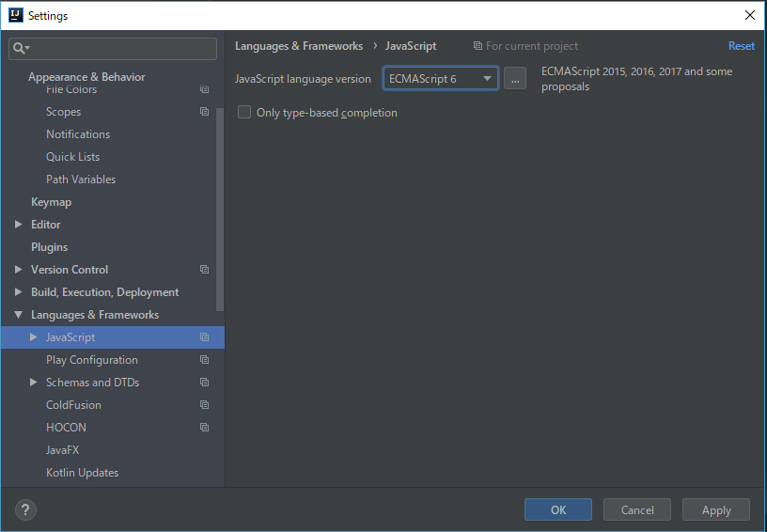Collapse Languages & Frameworks section

(x=19, y=315)
